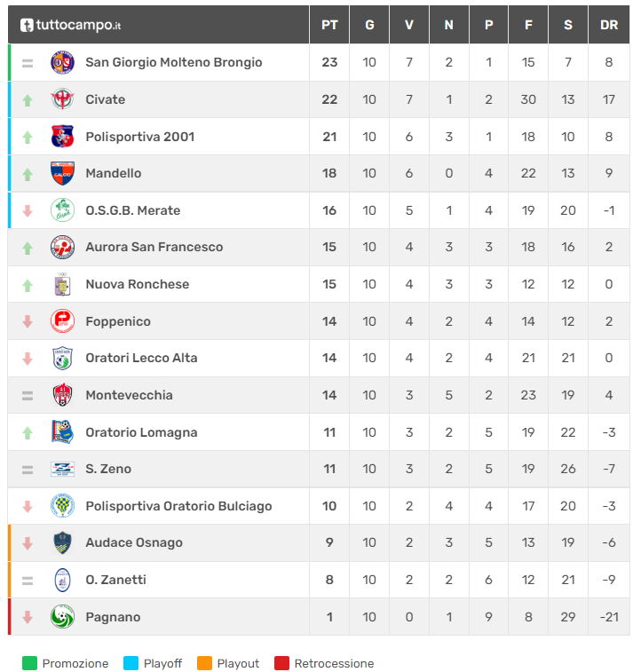Click the DR goal difference column header
The image size is (633, 672).
[609, 25]
